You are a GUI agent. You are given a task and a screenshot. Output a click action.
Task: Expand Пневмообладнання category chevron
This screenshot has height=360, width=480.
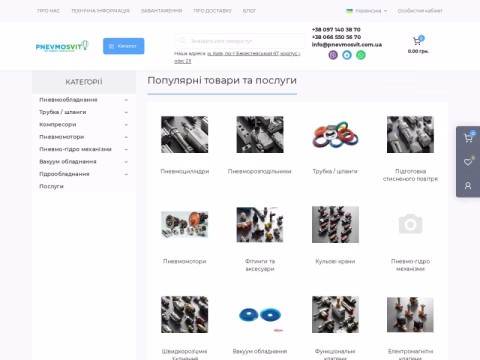click(126, 100)
